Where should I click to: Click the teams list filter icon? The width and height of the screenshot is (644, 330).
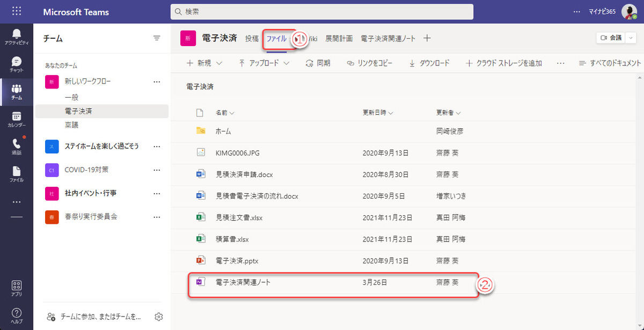point(157,38)
